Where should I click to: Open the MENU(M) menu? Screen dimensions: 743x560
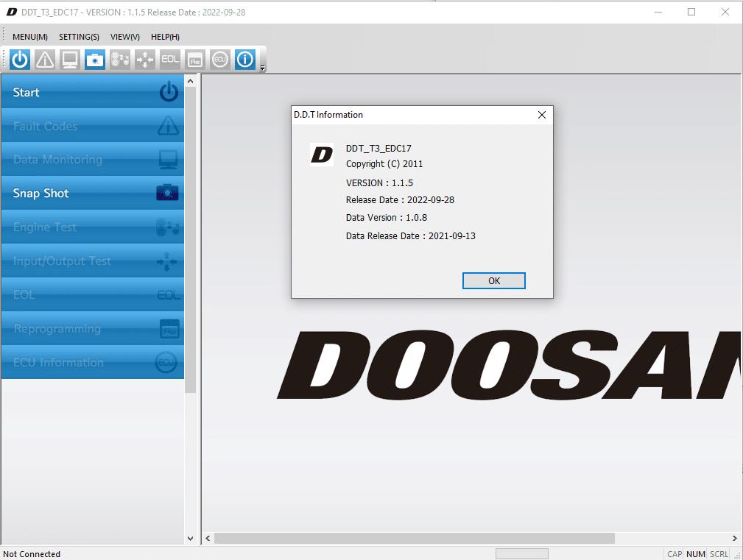30,37
